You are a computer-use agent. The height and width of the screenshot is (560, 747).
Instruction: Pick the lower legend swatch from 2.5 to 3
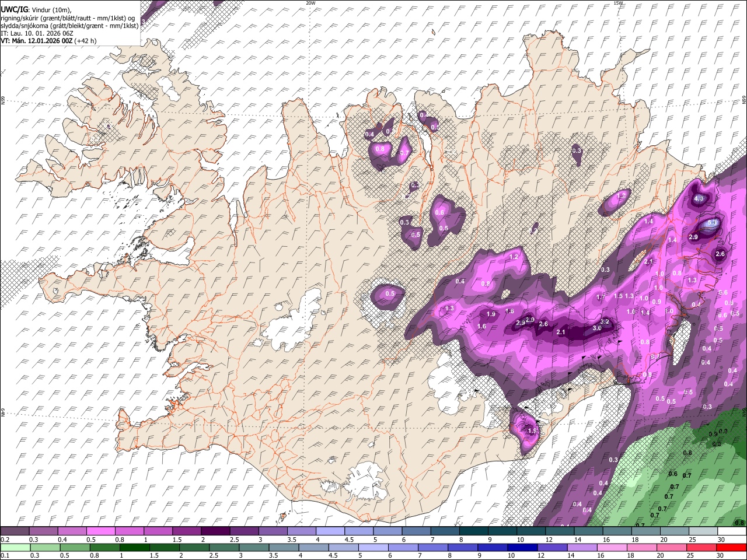coord(225,547)
